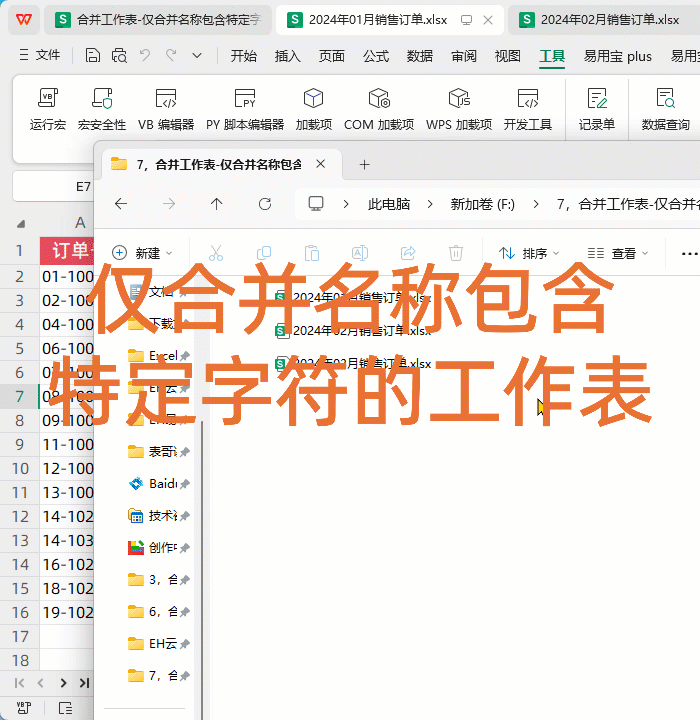Click the select-all corner in spreadsheet
This screenshot has height=720, width=700.
21,223
